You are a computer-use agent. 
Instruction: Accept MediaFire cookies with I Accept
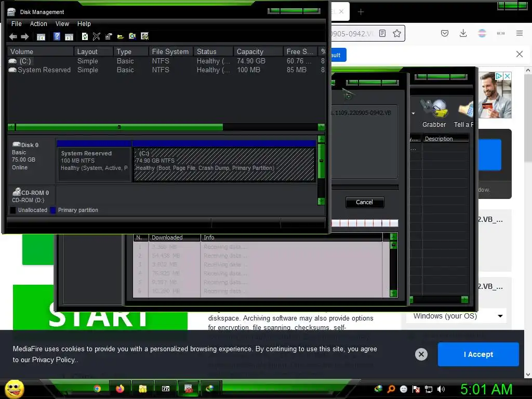coord(478,354)
